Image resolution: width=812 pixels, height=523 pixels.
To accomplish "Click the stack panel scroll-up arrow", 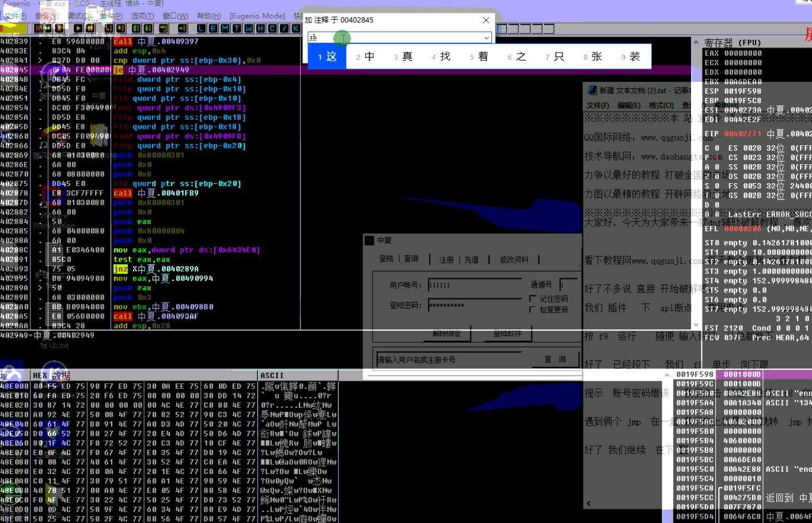I will (x=667, y=375).
